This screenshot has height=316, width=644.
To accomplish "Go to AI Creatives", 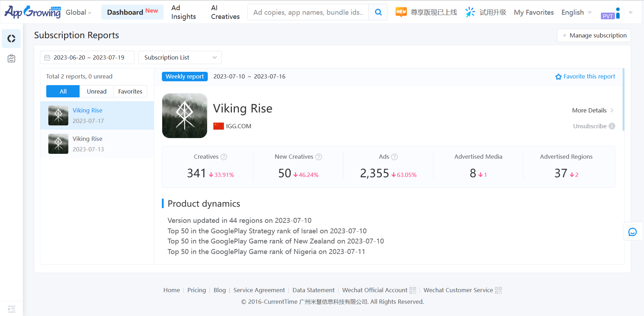I will (x=225, y=12).
